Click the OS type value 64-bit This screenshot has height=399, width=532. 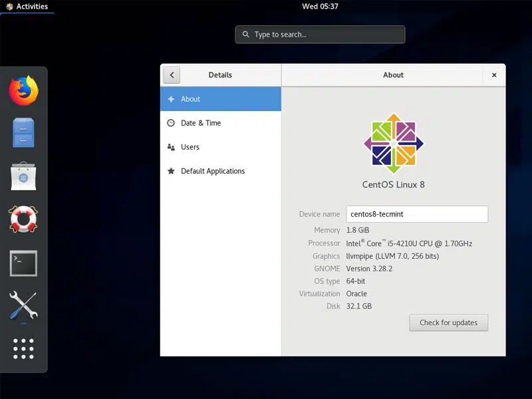click(356, 281)
